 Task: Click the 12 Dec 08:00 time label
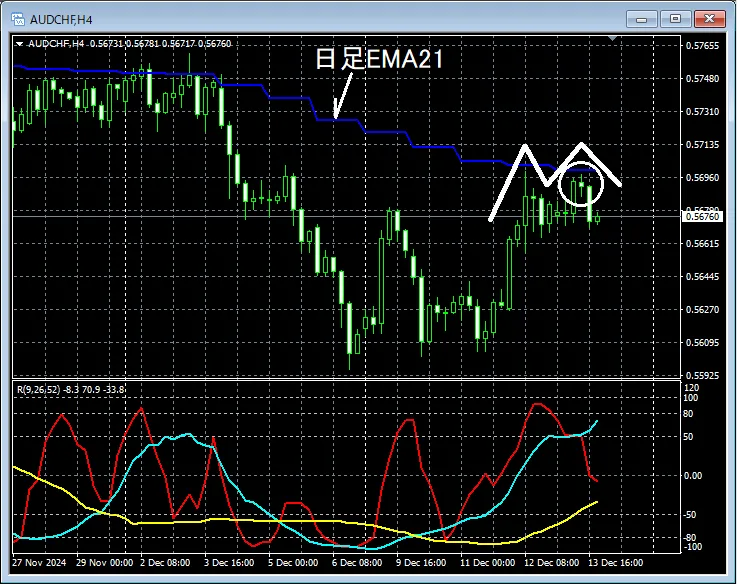pos(552,563)
